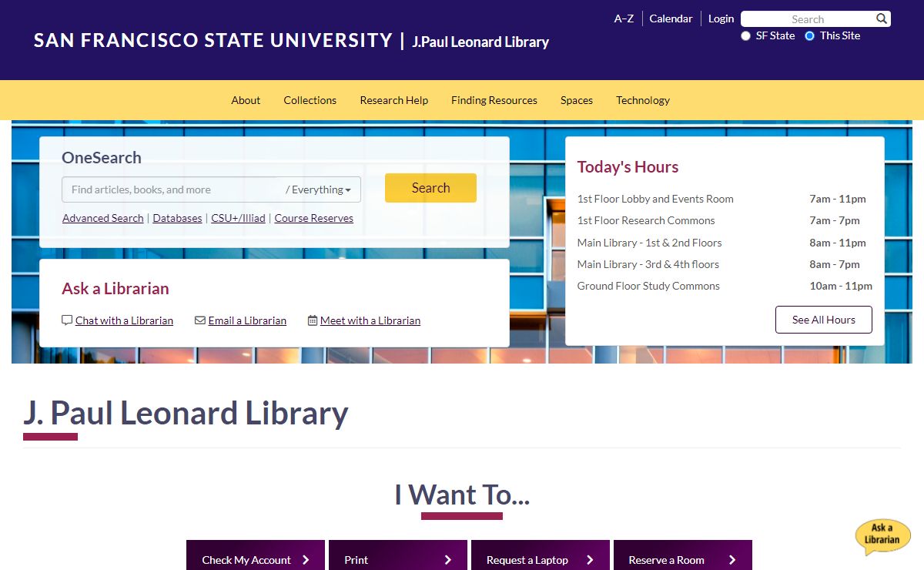
Task: Click the Chat with a Librarian link
Action: click(124, 320)
